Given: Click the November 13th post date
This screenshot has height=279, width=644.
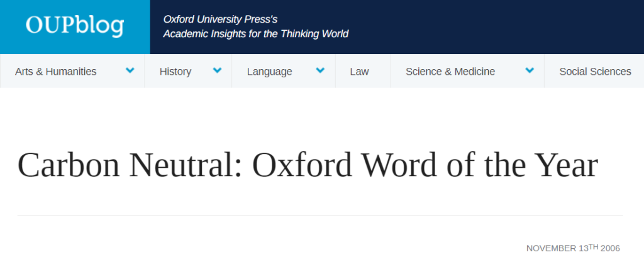Looking at the screenshot, I should 561,248.
